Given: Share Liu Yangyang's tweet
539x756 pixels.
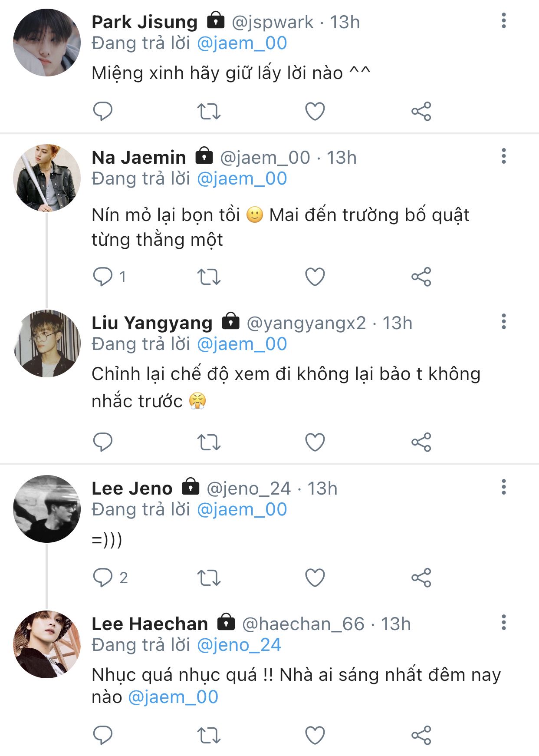Looking at the screenshot, I should (x=421, y=442).
